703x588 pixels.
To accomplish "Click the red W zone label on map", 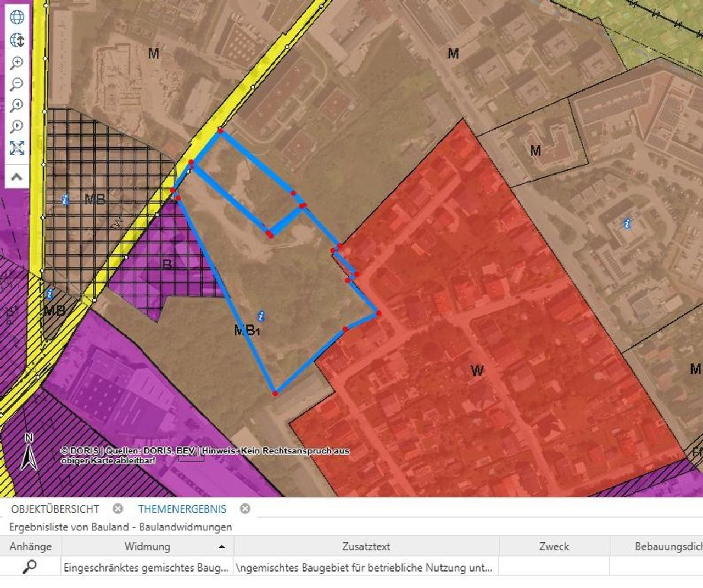I will pyautogui.click(x=477, y=371).
